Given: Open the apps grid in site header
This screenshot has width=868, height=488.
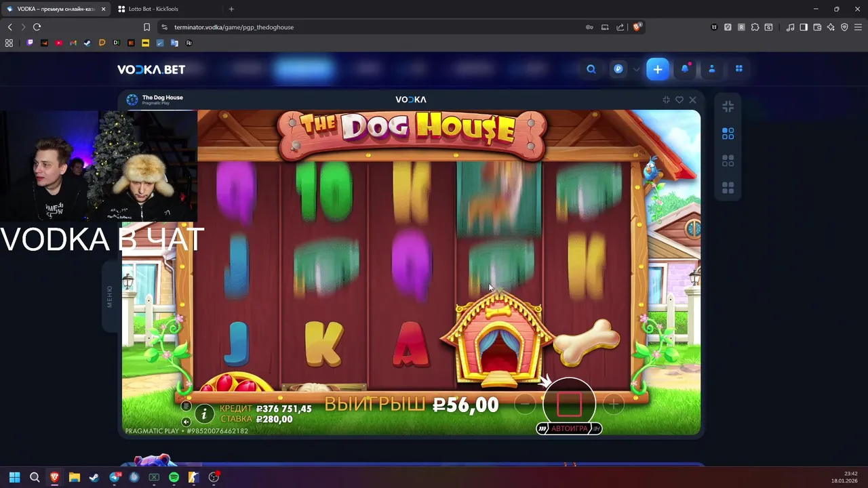Looking at the screenshot, I should point(739,68).
